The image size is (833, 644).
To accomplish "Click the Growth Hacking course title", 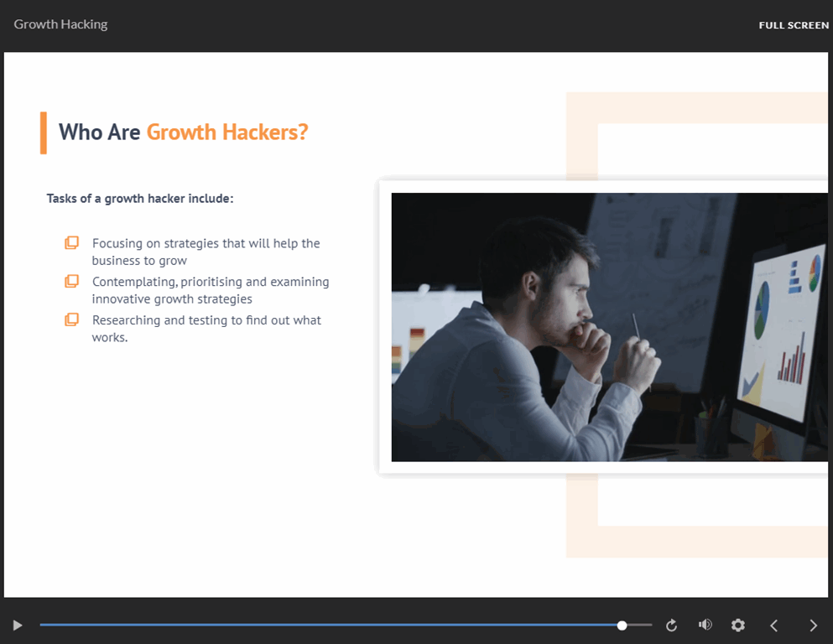I will (60, 24).
